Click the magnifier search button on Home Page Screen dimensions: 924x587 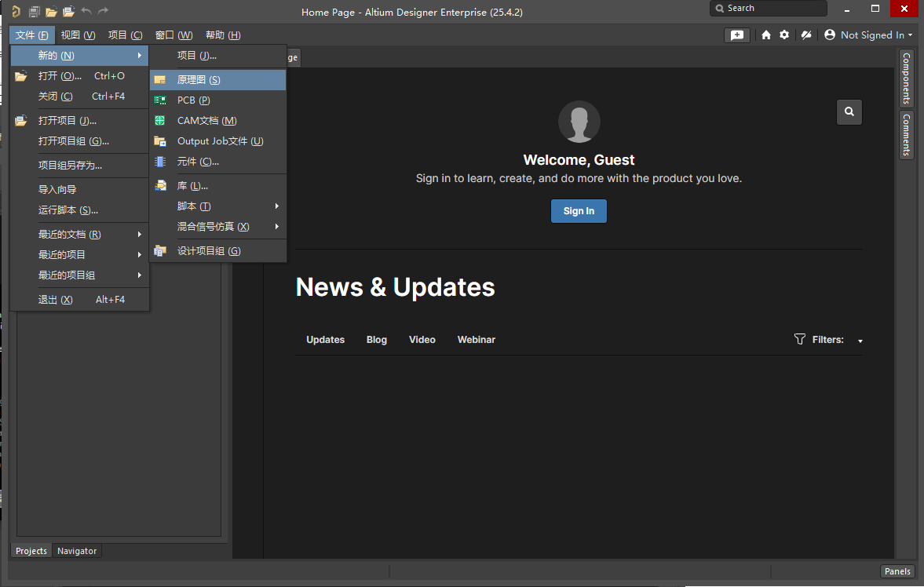click(x=849, y=111)
